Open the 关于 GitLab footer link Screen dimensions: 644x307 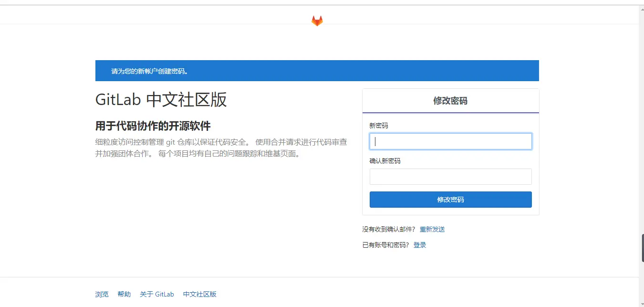tap(157, 294)
